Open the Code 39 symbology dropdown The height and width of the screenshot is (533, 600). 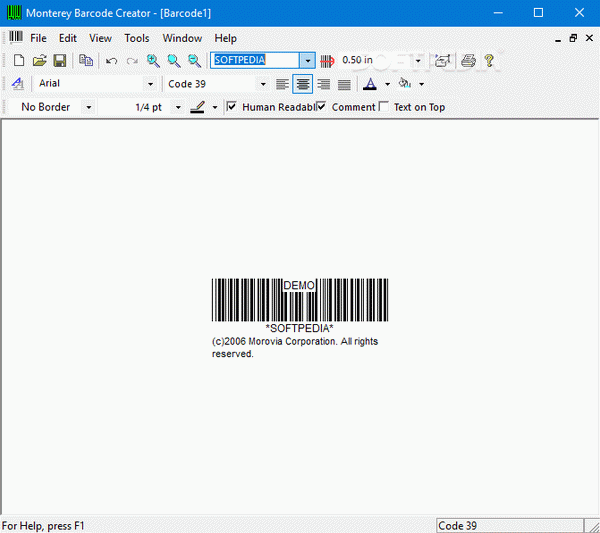pos(263,84)
